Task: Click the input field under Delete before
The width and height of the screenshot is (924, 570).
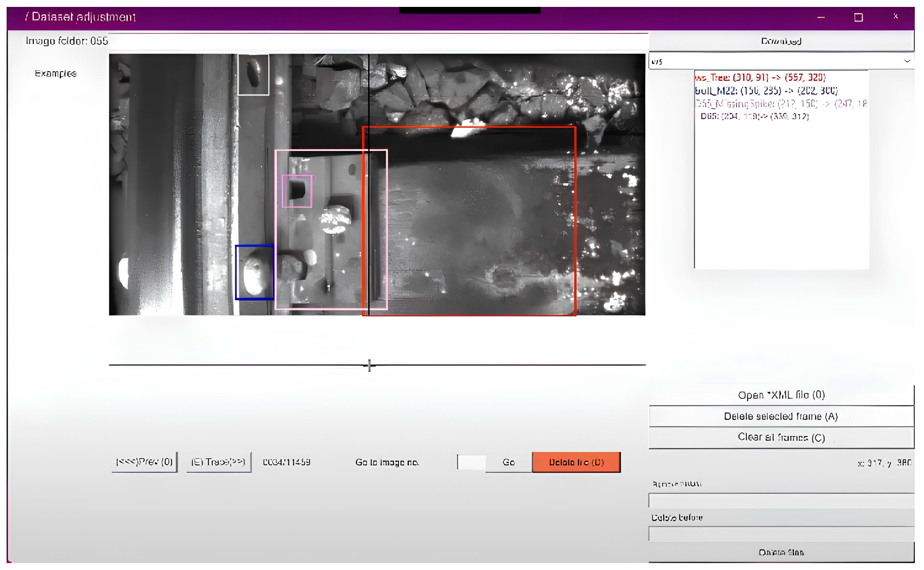Action: point(781,534)
